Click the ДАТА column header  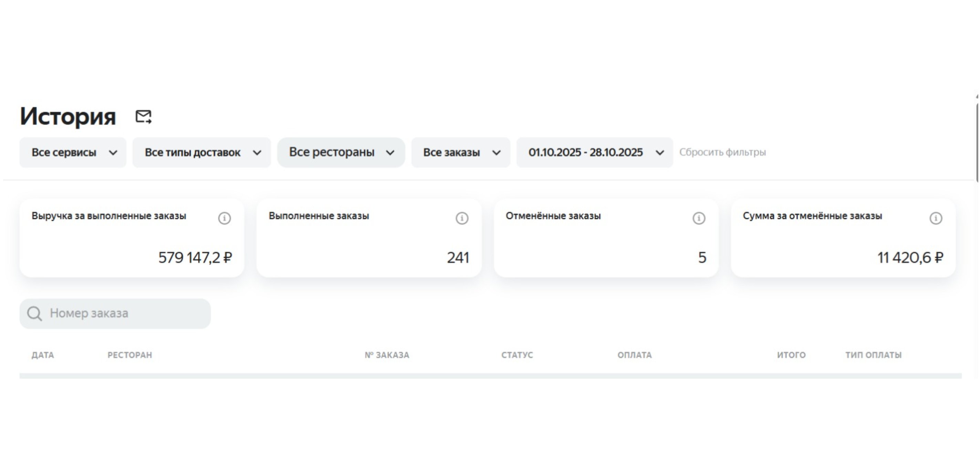pyautogui.click(x=43, y=355)
